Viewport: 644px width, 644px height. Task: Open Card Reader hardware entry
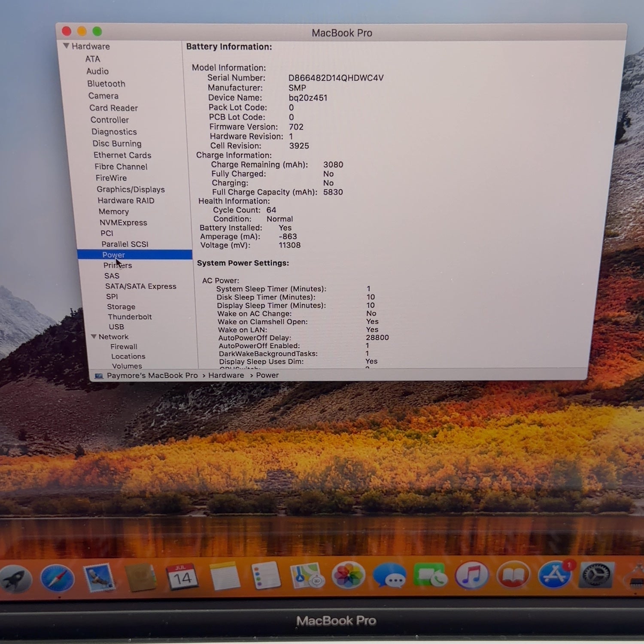[x=114, y=108]
